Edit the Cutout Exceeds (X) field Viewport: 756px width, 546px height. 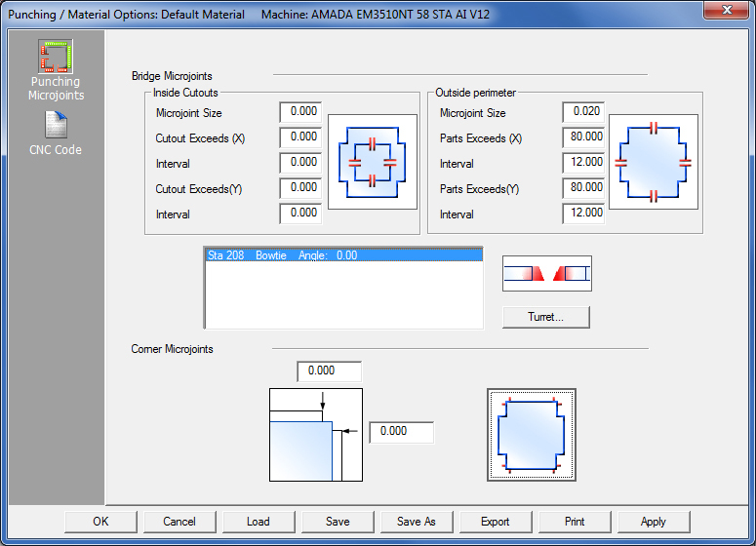300,137
